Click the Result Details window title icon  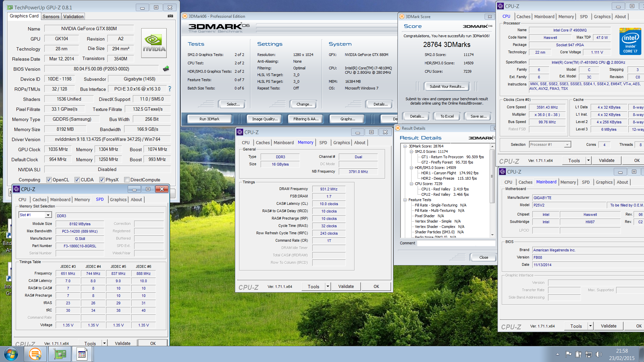pyautogui.click(x=398, y=128)
